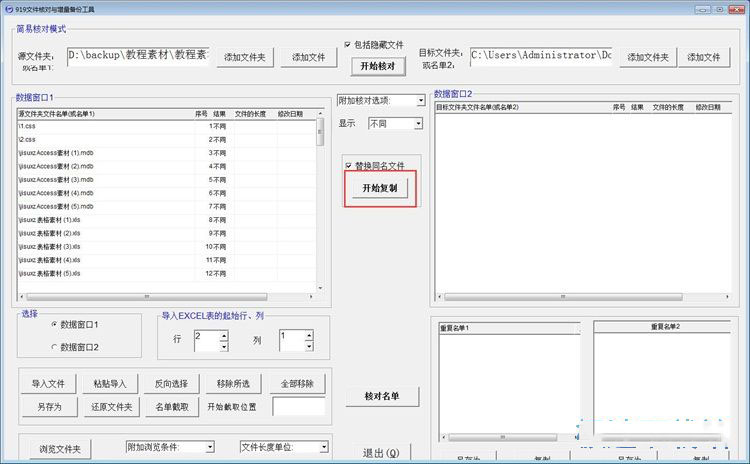Click the 名单截取 button
This screenshot has width=750, height=464.
point(172,407)
